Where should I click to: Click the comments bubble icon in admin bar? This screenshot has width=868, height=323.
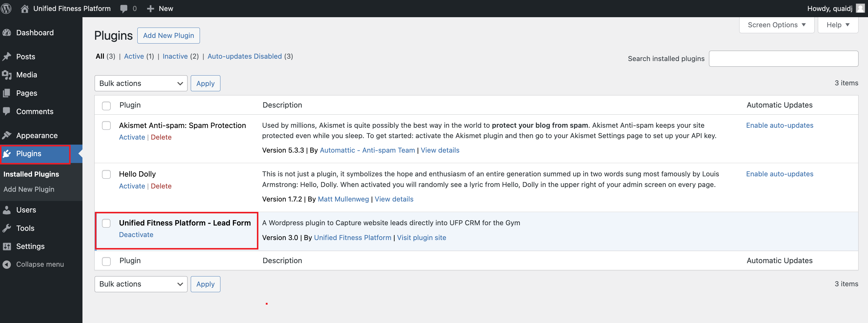click(x=124, y=9)
